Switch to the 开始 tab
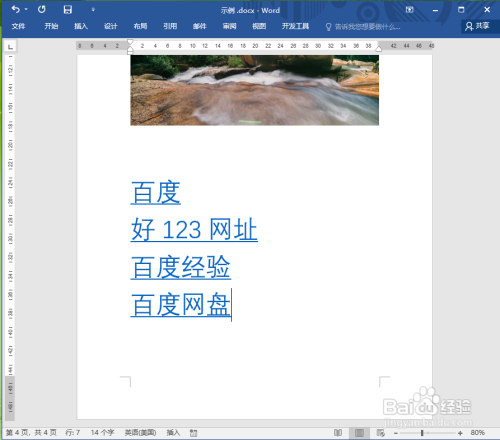Screen dimensions: 500x440 [x=51, y=26]
